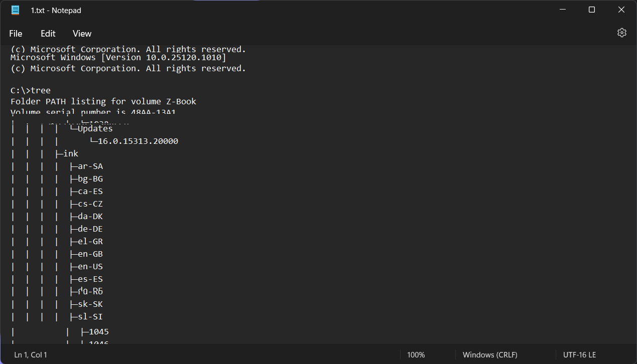This screenshot has width=637, height=364.
Task: Click the Notepad app icon in the title bar
Action: pyautogui.click(x=16, y=10)
